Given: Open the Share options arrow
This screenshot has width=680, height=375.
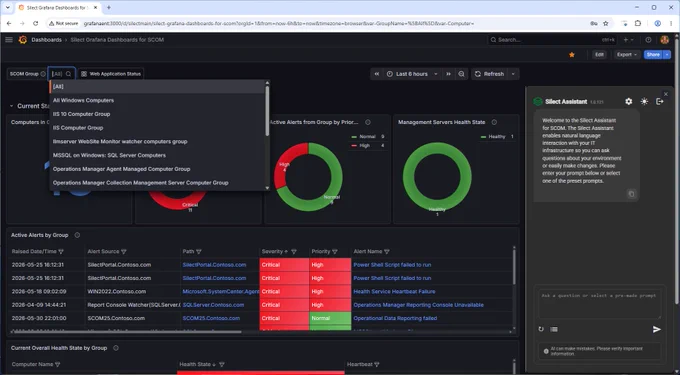Looking at the screenshot, I should point(667,55).
